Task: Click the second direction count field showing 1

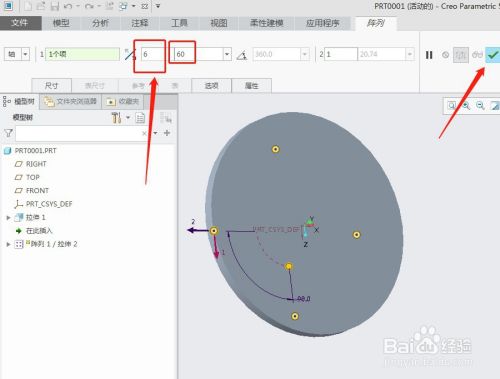Action: pyautogui.click(x=341, y=54)
